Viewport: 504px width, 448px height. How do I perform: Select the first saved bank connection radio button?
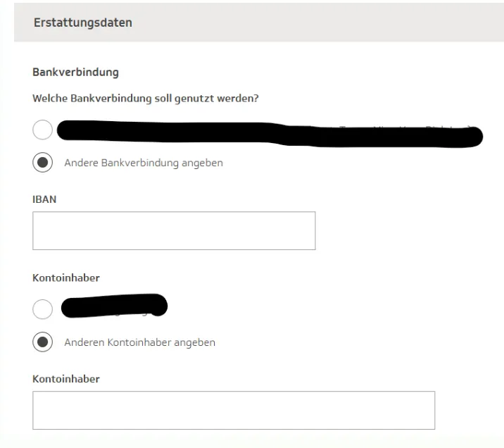pos(42,130)
